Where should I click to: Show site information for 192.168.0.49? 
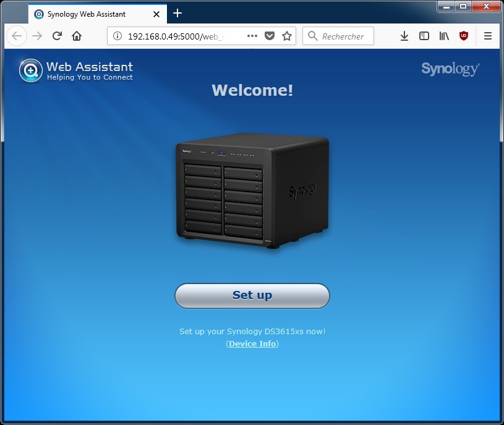pyautogui.click(x=117, y=36)
